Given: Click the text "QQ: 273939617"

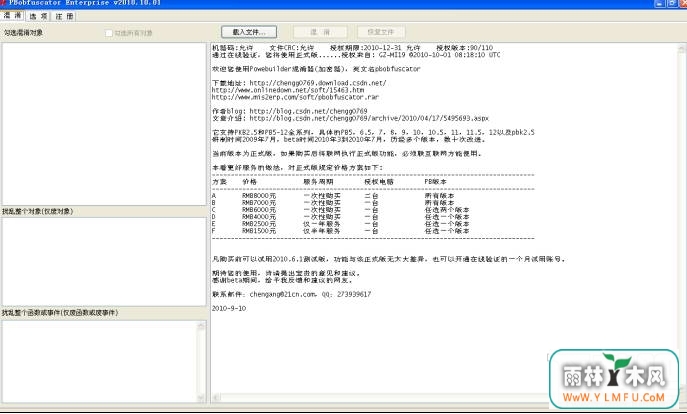Looking at the screenshot, I should click(347, 294).
